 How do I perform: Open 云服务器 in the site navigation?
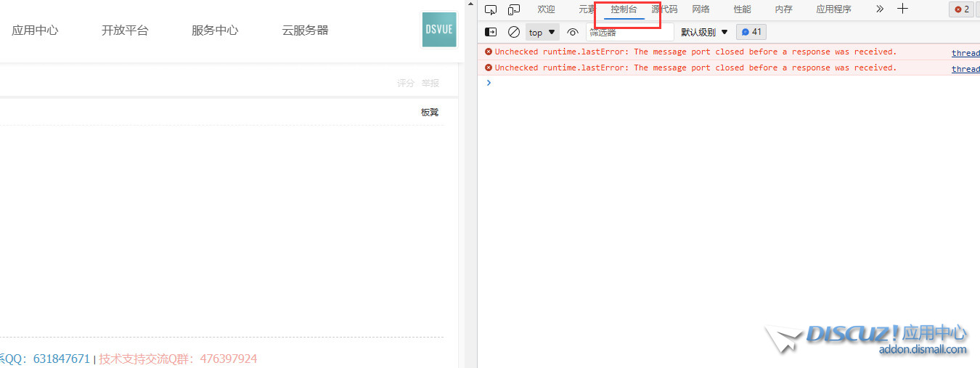pyautogui.click(x=305, y=30)
